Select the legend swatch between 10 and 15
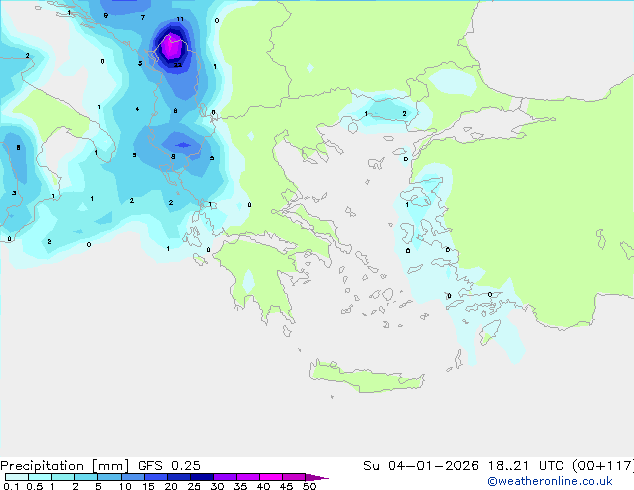Viewport: 634px width, 490px height. coord(133,477)
